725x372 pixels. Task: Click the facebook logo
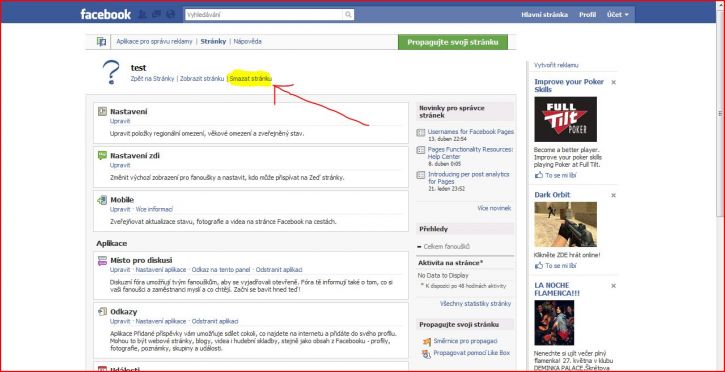point(105,14)
